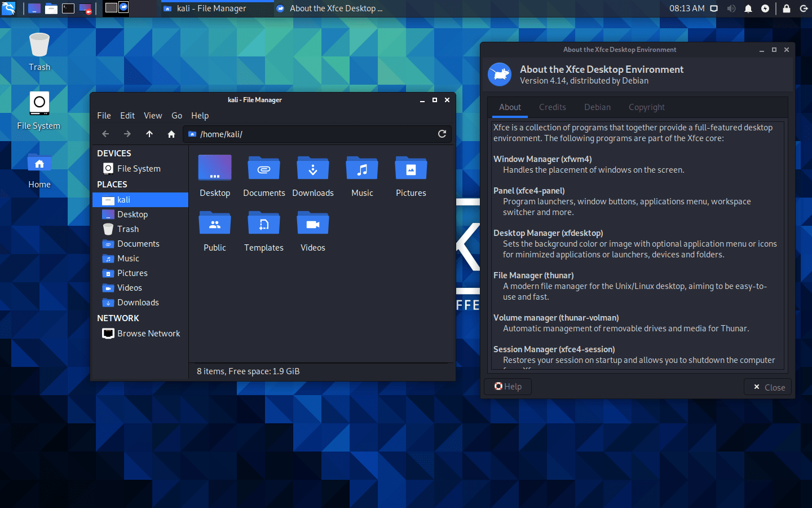Image resolution: width=812 pixels, height=508 pixels.
Task: Click the 'Panel (xfce4-panel)' heading text
Action: click(529, 191)
